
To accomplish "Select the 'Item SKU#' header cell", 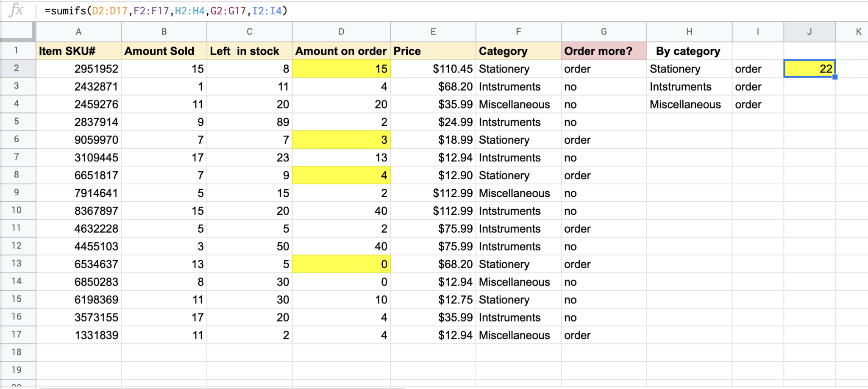I will coord(78,51).
